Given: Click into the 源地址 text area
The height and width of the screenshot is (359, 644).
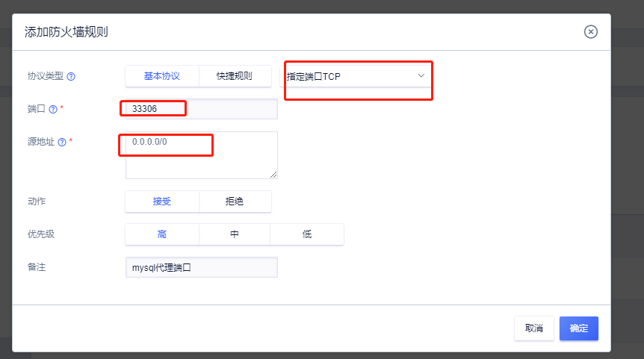Looking at the screenshot, I should coord(202,155).
